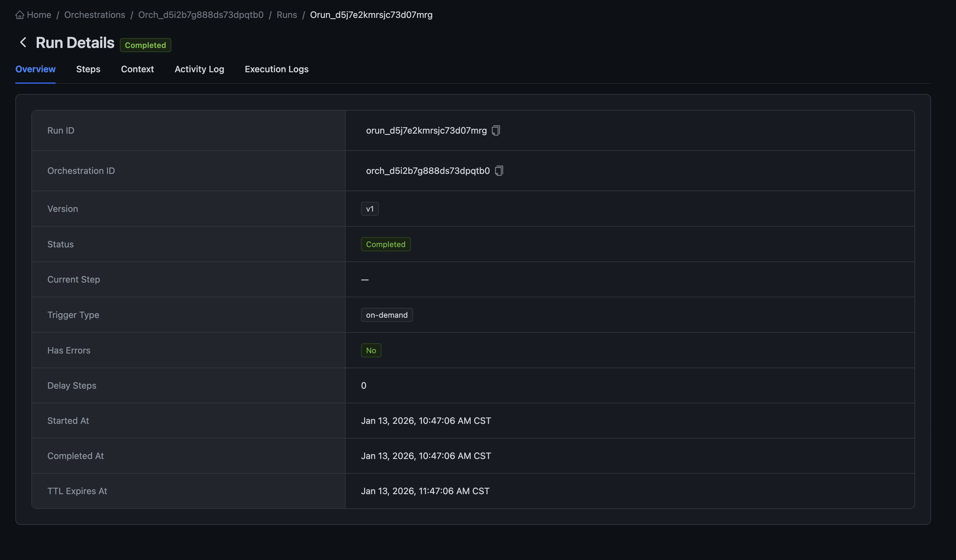Click the Home breadcrumb link
956x560 pixels.
pos(39,15)
